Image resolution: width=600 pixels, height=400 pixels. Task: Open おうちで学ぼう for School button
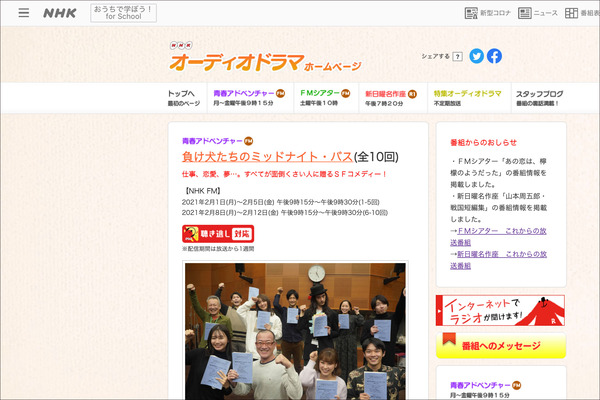123,13
